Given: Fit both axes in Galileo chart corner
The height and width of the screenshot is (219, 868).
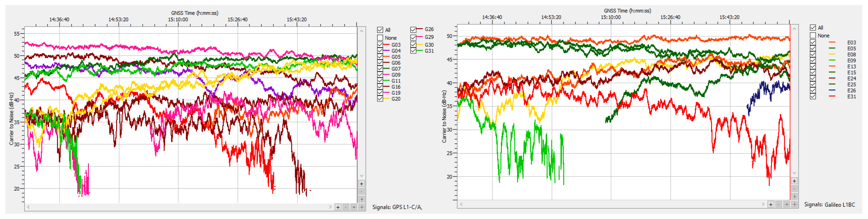Looking at the screenshot, I should click(794, 205).
